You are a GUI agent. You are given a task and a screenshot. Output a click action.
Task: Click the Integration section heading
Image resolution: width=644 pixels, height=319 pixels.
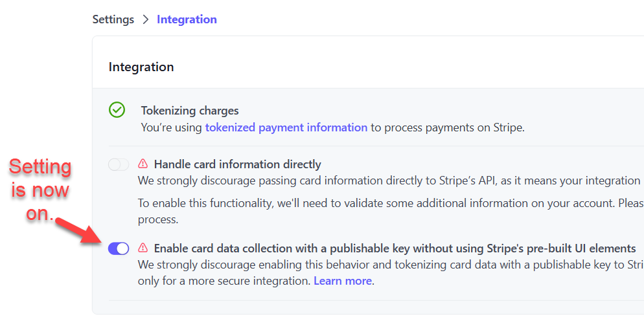tap(141, 67)
